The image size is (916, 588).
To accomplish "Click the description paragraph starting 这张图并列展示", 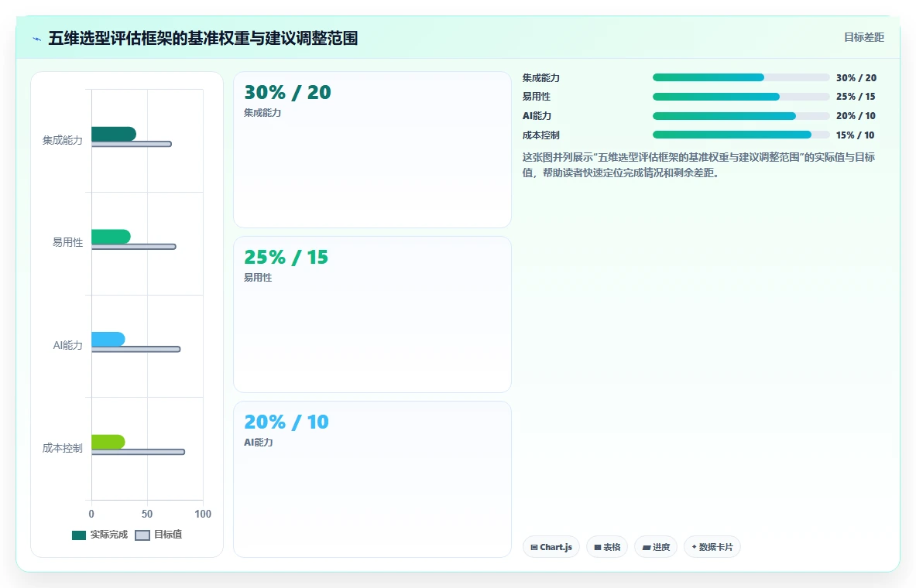I will [x=698, y=165].
